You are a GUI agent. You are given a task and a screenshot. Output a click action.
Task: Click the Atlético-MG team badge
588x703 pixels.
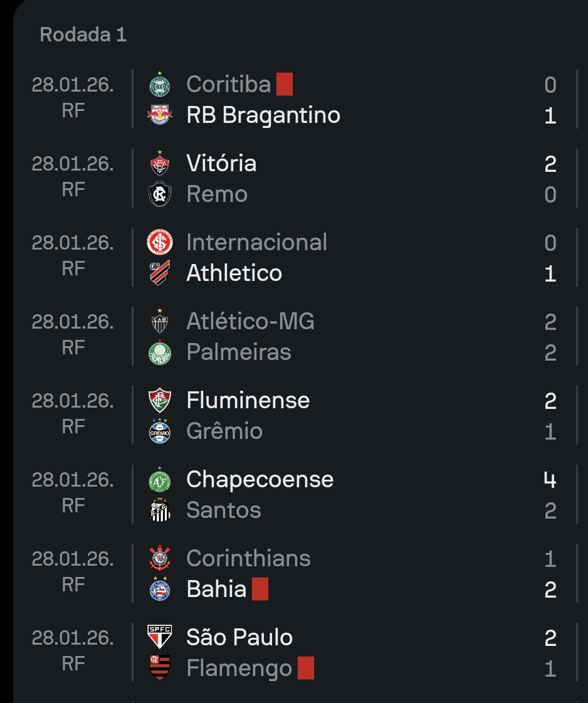(160, 322)
